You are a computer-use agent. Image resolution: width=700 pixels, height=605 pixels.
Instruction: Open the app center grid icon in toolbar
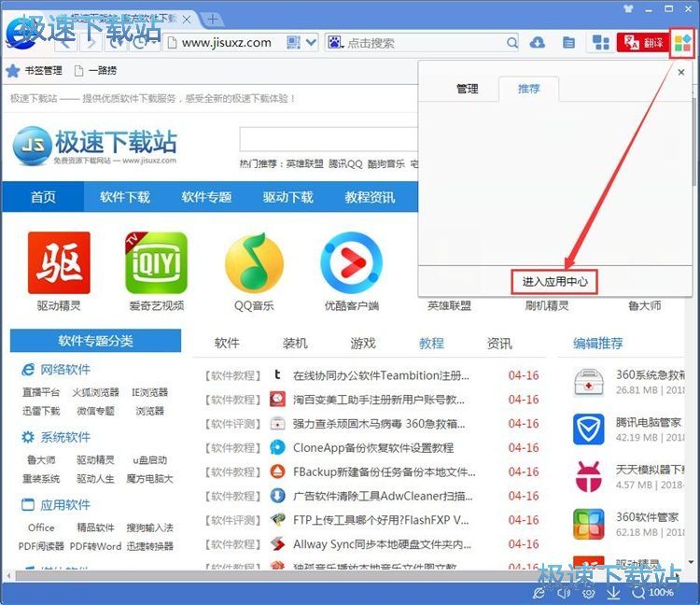(682, 43)
